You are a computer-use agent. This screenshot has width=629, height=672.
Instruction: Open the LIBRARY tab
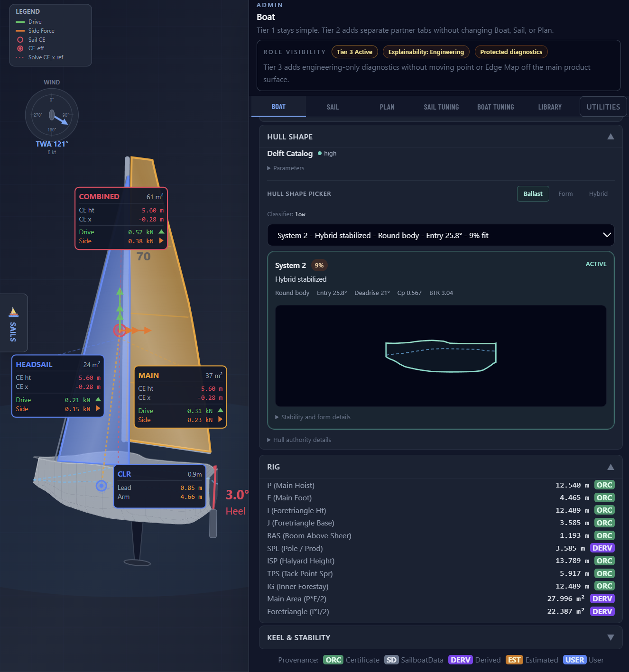(549, 107)
